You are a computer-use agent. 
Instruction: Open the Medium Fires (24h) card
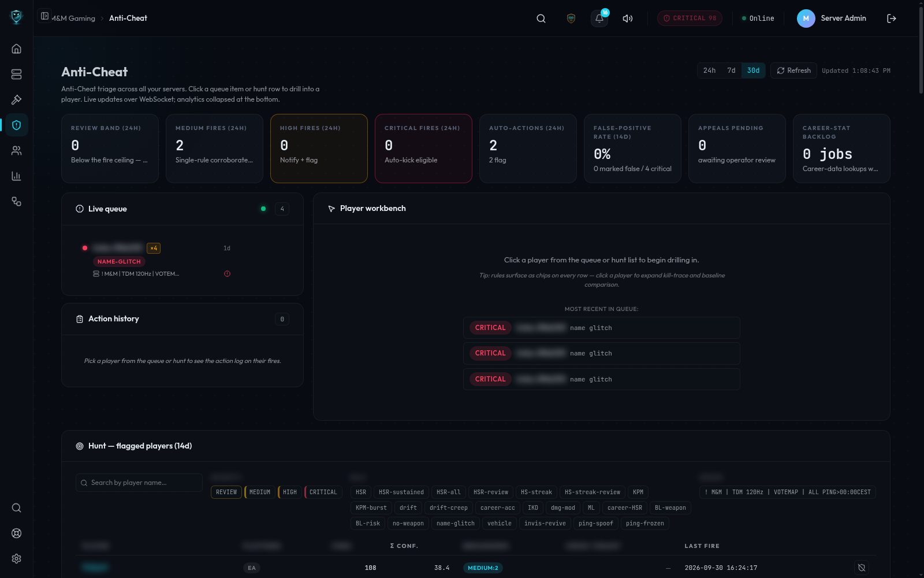click(x=214, y=149)
